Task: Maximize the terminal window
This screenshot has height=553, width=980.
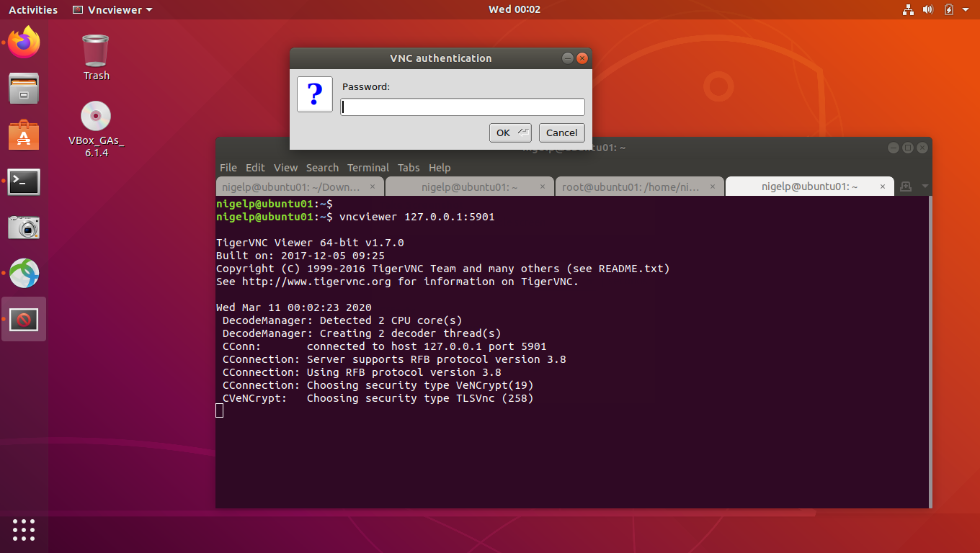Action: pyautogui.click(x=908, y=148)
